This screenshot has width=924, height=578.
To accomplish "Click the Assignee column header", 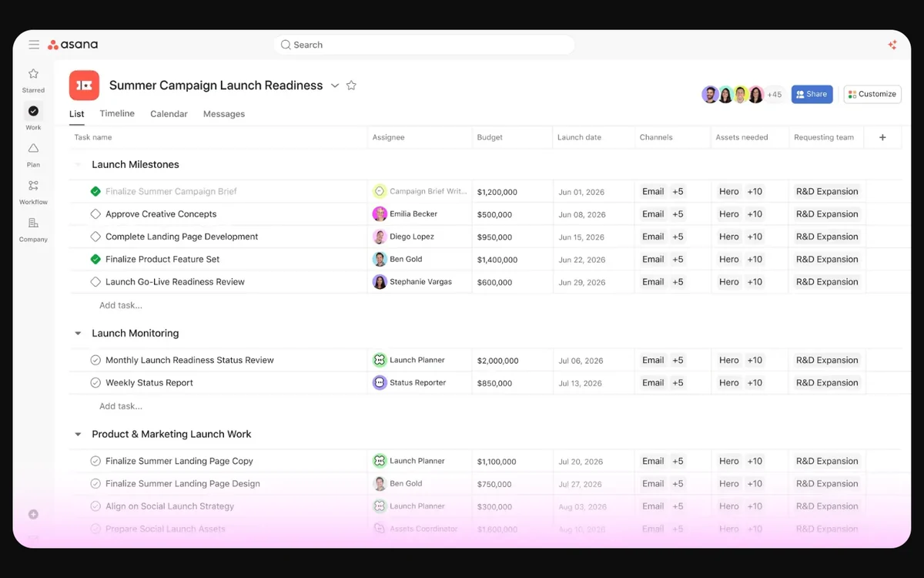I will click(388, 137).
